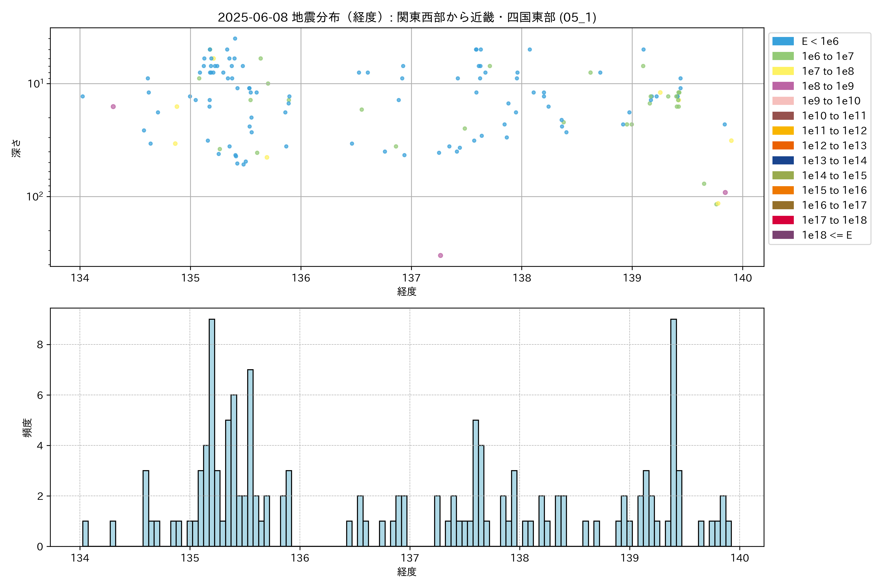Viewport: 882px width, 588px height.
Task: Click the deepest magenta point near longitude 137.3
Action: (x=440, y=255)
